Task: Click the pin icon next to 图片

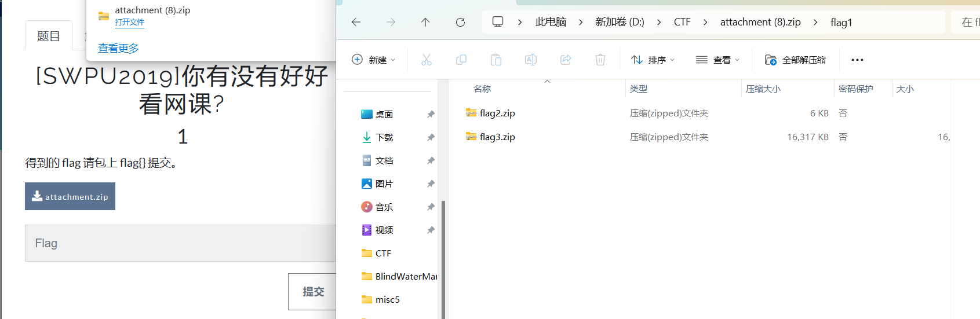Action: coord(431,184)
